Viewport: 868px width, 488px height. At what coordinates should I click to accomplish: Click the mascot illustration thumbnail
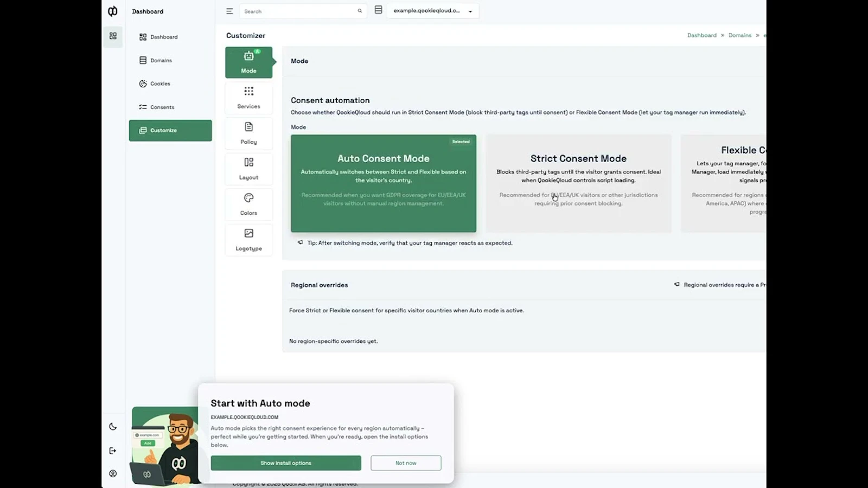pos(164,446)
